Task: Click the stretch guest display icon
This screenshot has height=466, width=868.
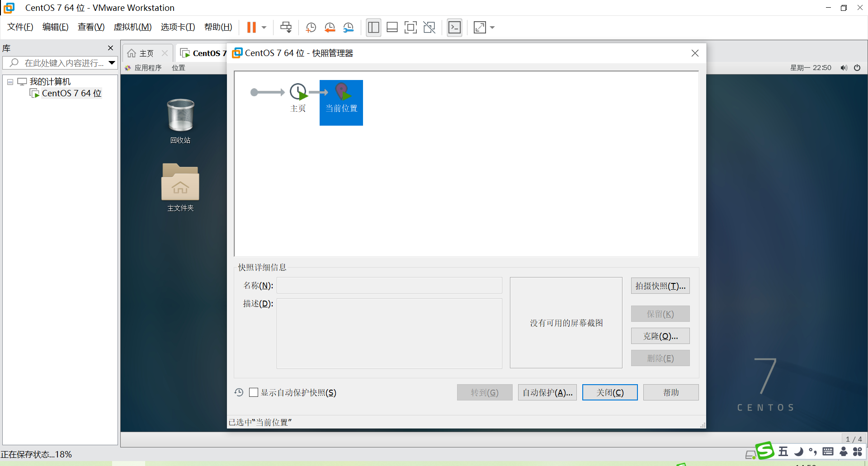Action: (x=480, y=28)
